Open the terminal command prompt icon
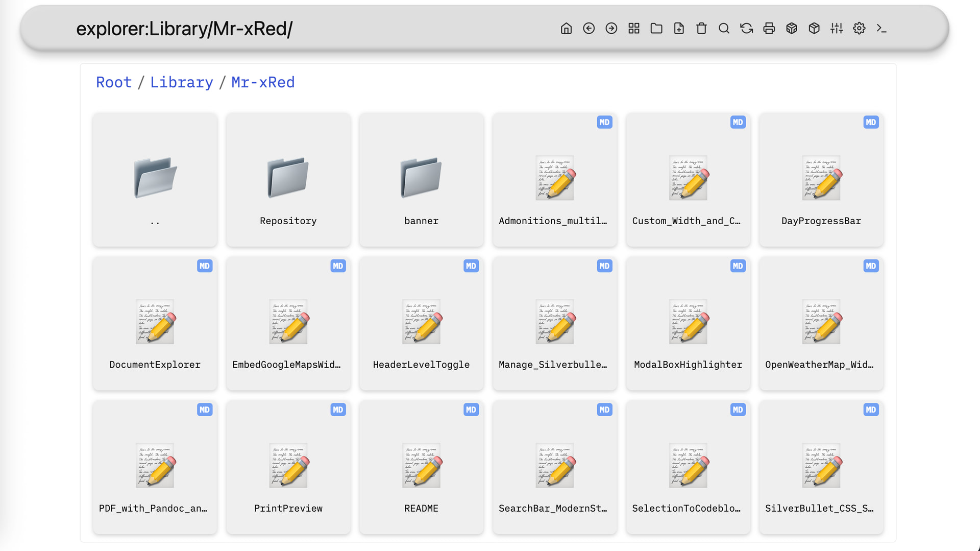Screen dimensions: 980x551 click(x=881, y=29)
